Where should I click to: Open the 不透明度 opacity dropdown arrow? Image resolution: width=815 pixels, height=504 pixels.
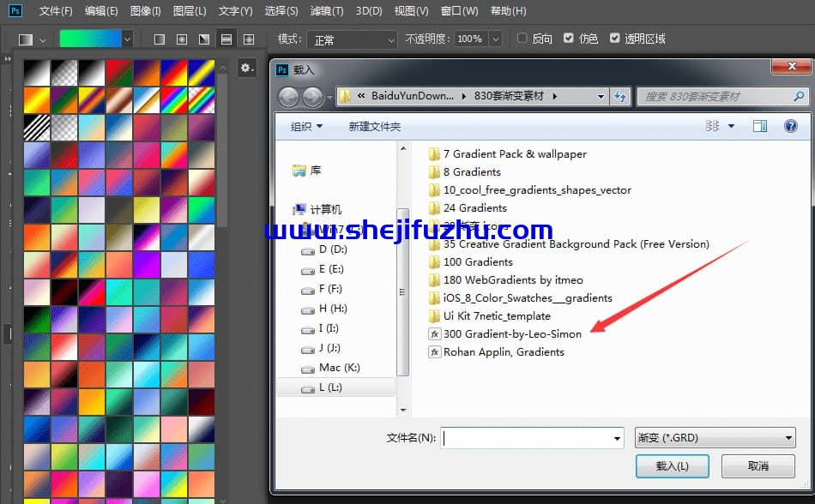click(496, 39)
